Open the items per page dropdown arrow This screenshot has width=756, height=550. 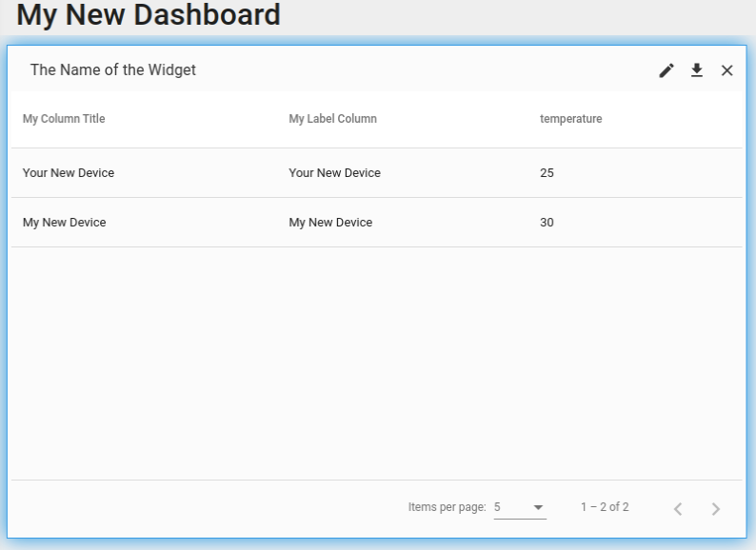(x=538, y=508)
